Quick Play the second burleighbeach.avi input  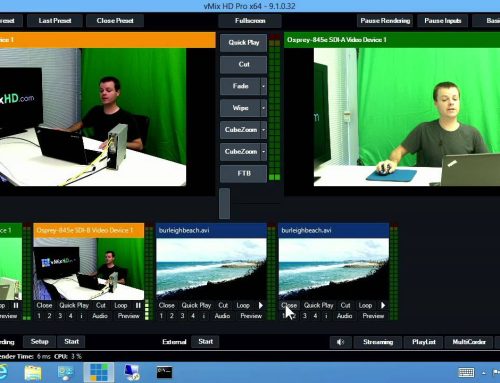[x=318, y=305]
